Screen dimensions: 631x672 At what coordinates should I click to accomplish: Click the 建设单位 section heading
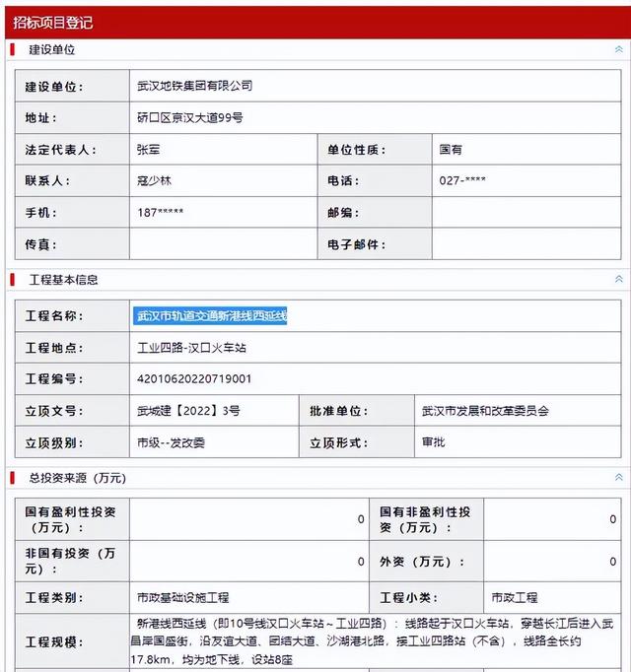52,49
